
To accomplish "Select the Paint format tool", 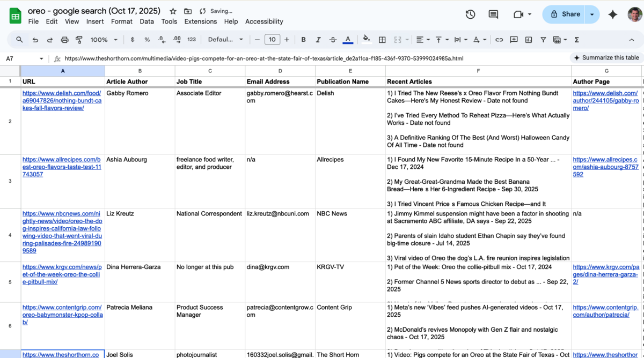I will coord(79,40).
